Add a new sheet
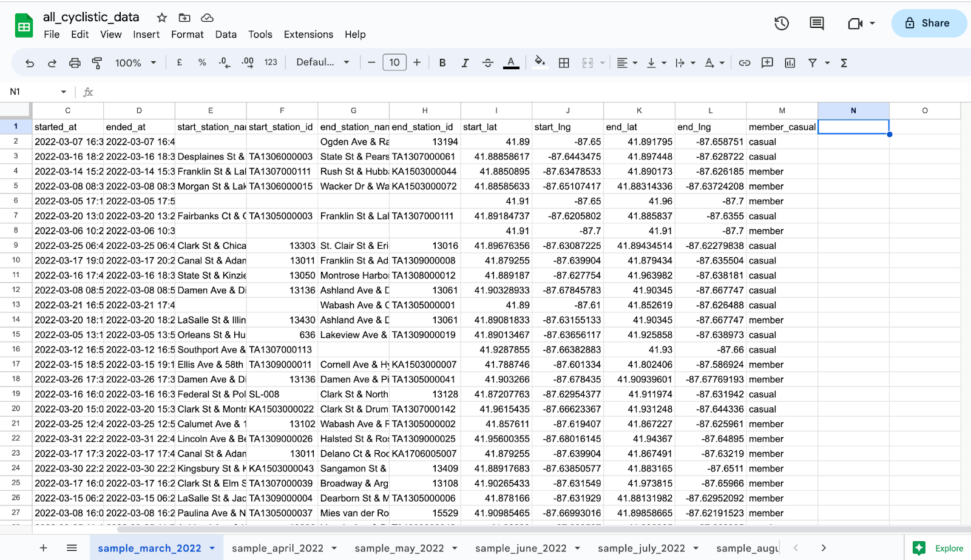 pos(43,547)
